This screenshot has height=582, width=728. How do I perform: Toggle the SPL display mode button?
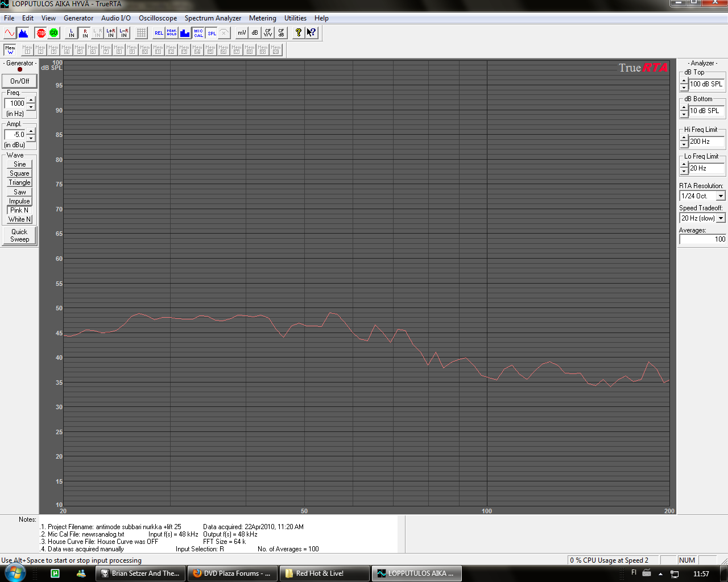[212, 33]
